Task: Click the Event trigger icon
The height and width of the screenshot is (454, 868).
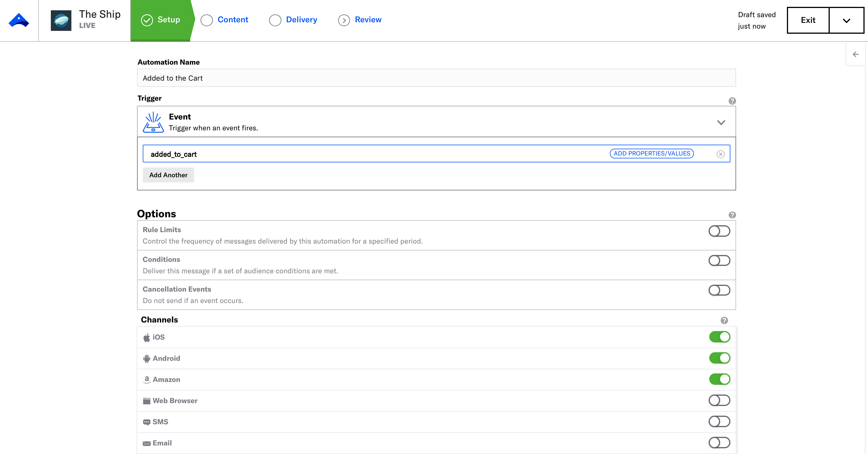Action: tap(153, 122)
